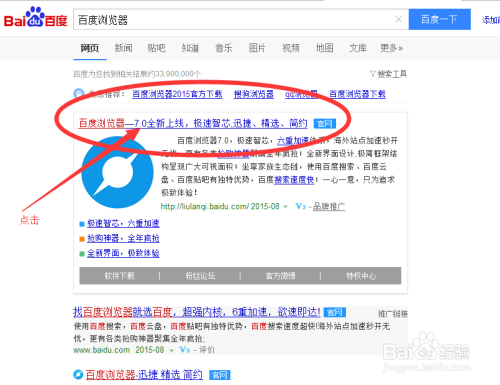Expand the dropdown arrow after liulanqi.baidu.com URL
The width and height of the screenshot is (500, 385).
coord(285,207)
